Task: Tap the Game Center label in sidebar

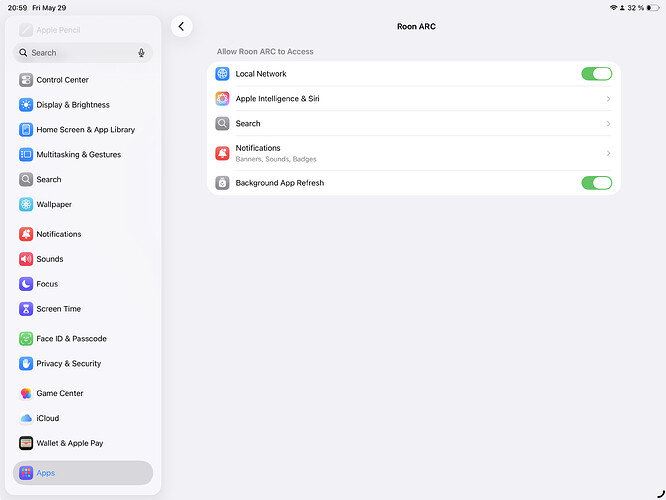Action: click(x=60, y=393)
